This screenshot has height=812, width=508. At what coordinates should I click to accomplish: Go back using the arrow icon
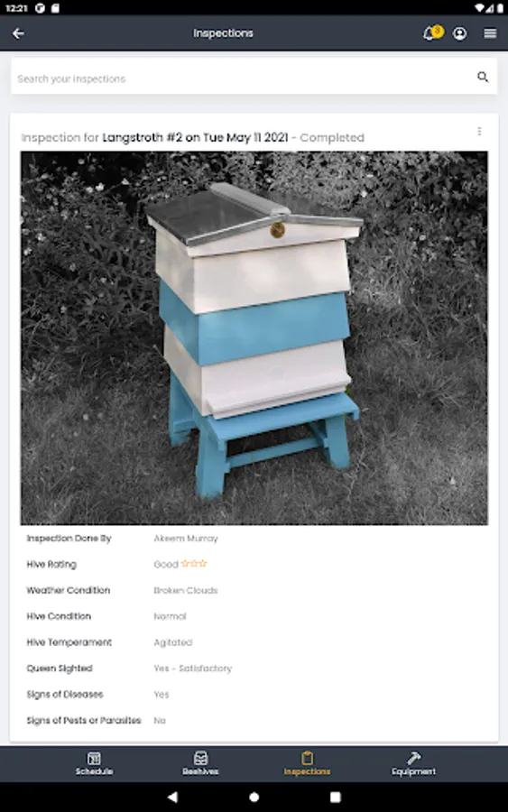(x=18, y=33)
